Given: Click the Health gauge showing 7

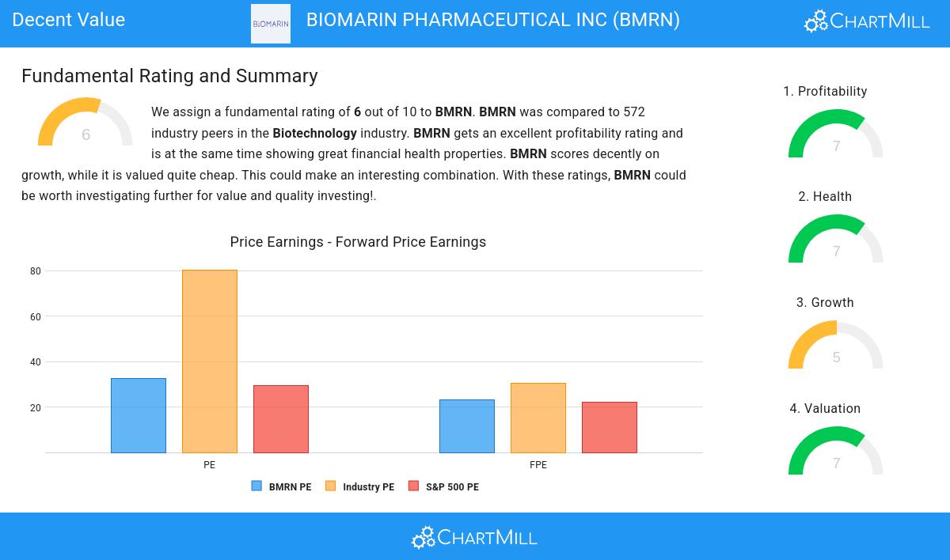Looking at the screenshot, I should coord(835,241).
